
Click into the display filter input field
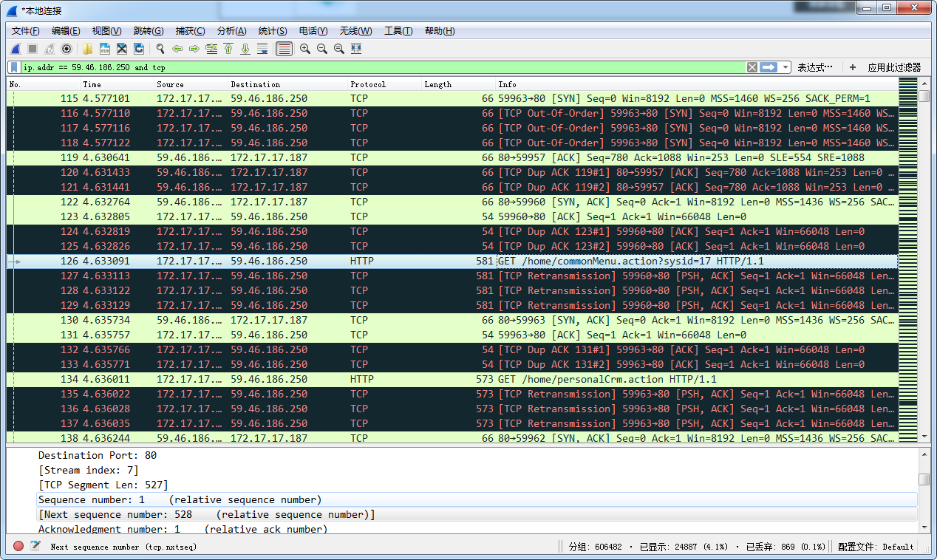tap(383, 67)
